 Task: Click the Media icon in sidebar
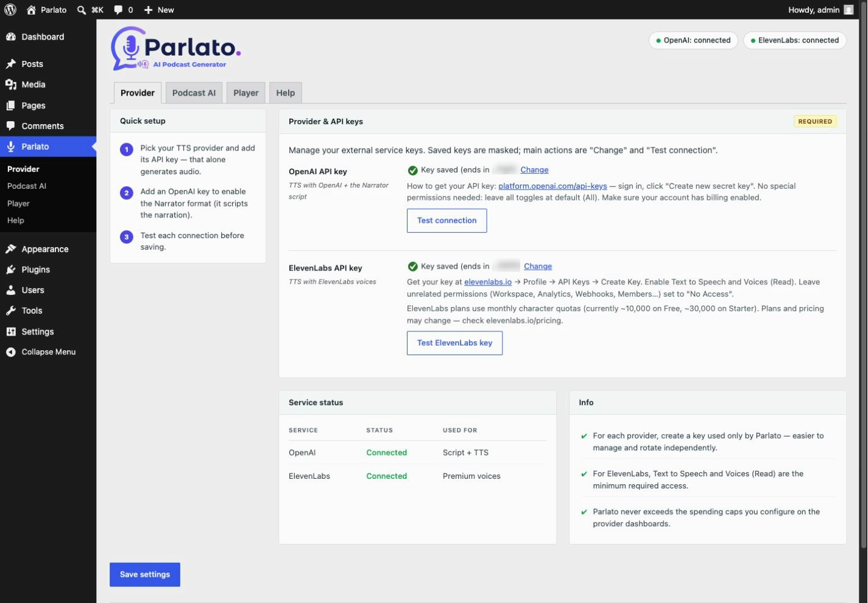(x=11, y=85)
